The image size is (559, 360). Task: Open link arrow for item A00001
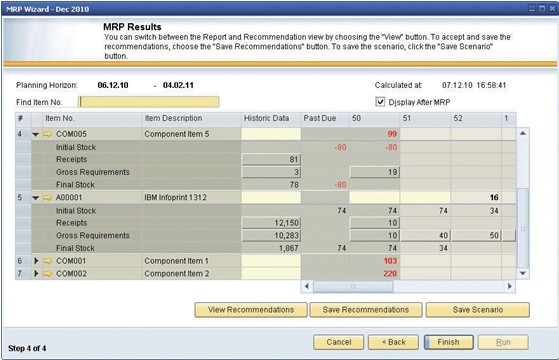coord(47,198)
